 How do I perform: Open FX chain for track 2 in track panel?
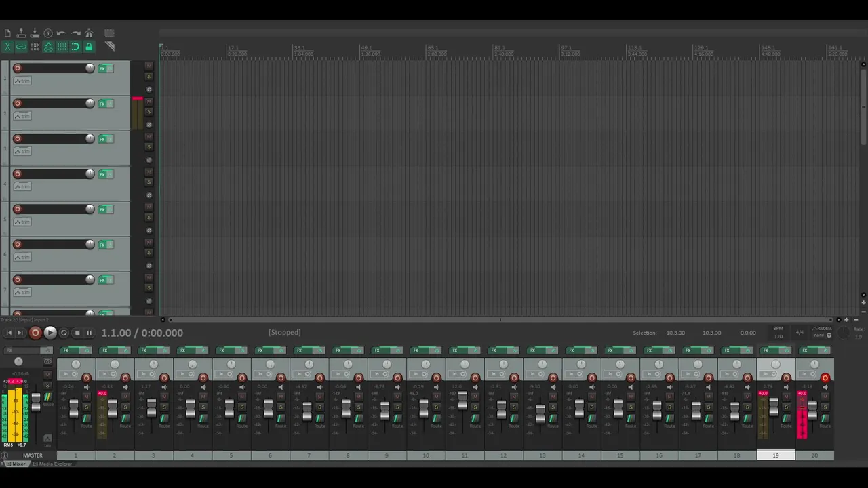[x=103, y=104]
